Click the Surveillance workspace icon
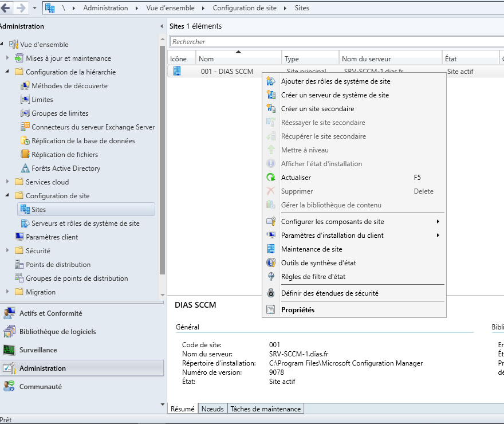504x424 pixels. coord(9,350)
